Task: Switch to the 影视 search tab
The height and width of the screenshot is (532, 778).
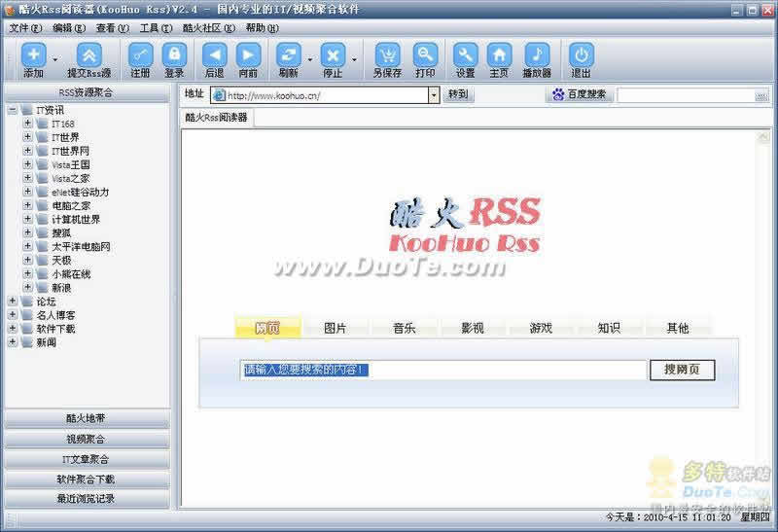Action: [x=473, y=328]
